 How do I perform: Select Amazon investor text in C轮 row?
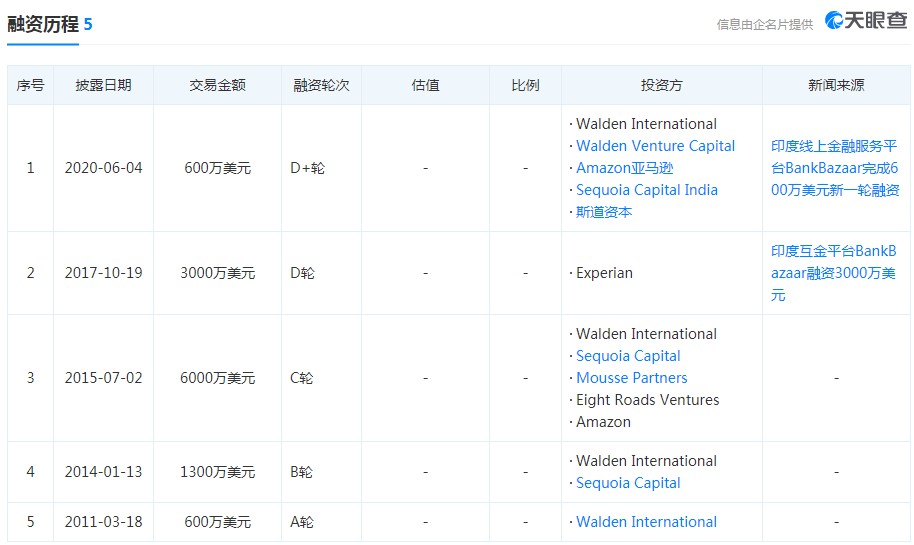pos(603,422)
